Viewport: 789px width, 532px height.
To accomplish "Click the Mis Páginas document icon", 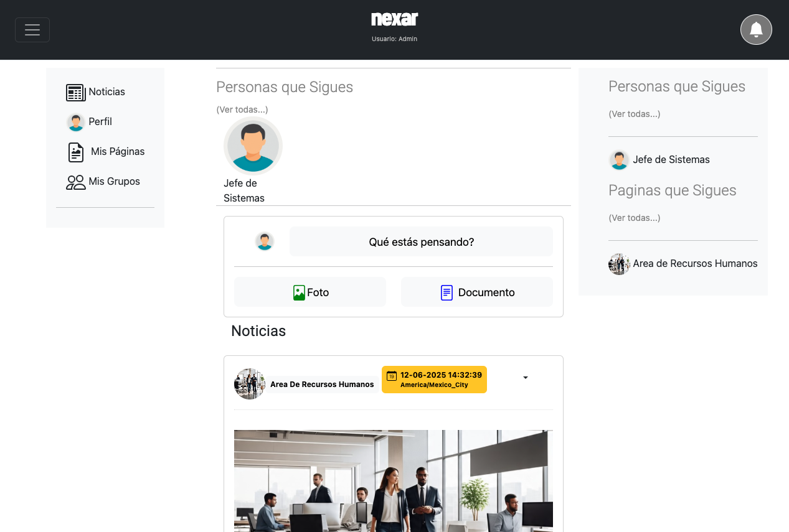I will (76, 152).
